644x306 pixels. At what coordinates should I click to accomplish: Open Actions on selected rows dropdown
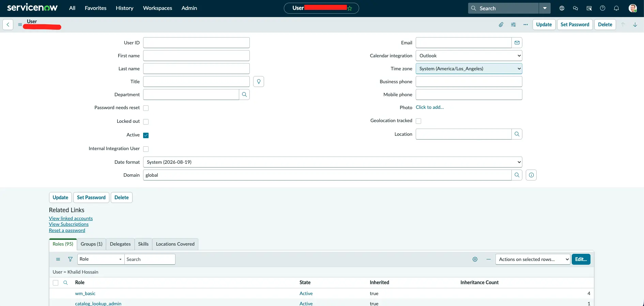[533, 259]
